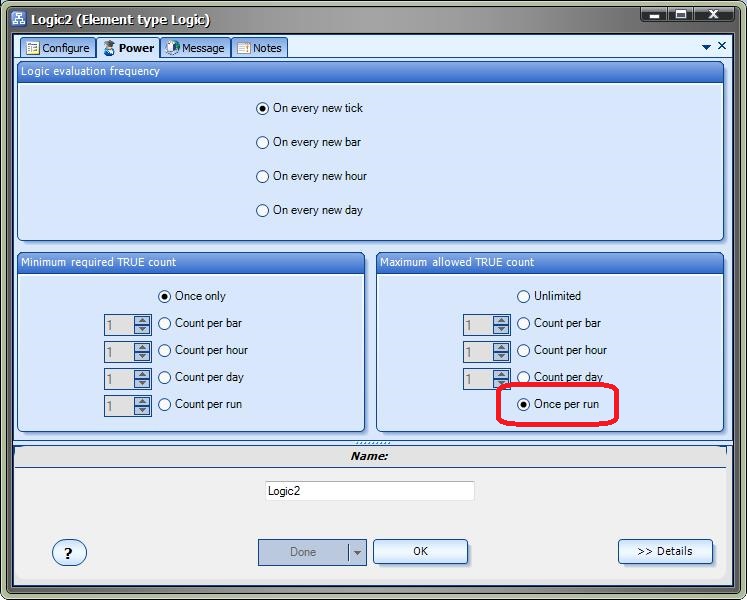
Task: Click the Name: label bar
Action: pos(370,457)
